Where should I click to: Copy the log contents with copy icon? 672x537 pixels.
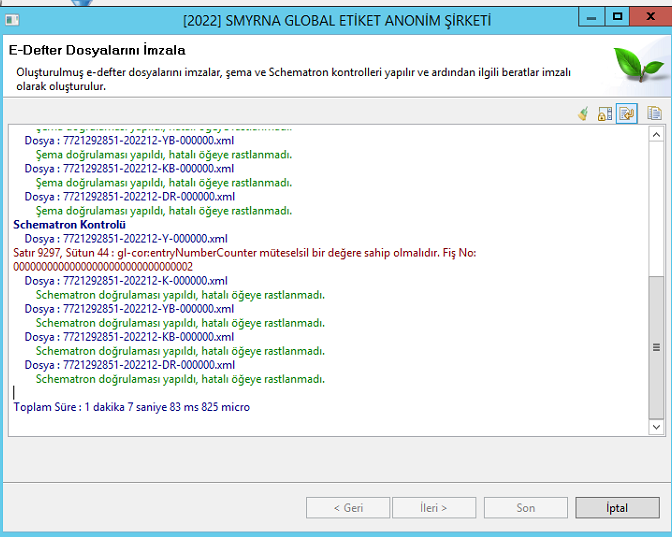point(654,114)
